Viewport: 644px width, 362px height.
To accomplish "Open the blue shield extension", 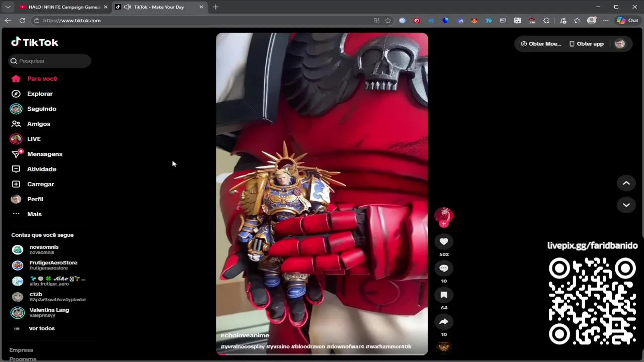I will (x=445, y=21).
